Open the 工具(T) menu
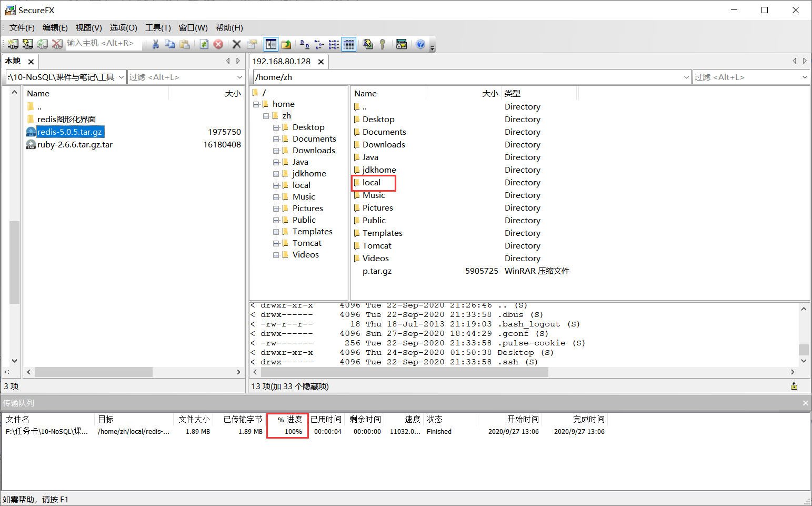The height and width of the screenshot is (506, 812). tap(158, 28)
